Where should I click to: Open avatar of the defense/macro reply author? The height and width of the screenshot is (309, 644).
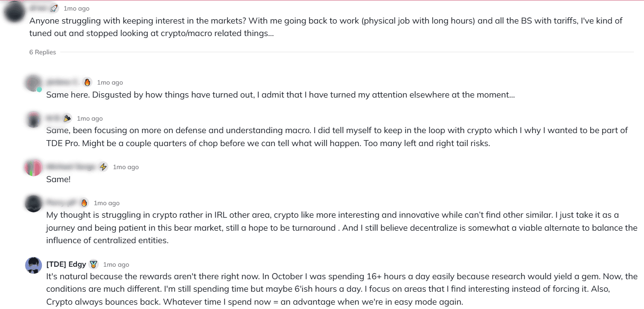tap(33, 120)
